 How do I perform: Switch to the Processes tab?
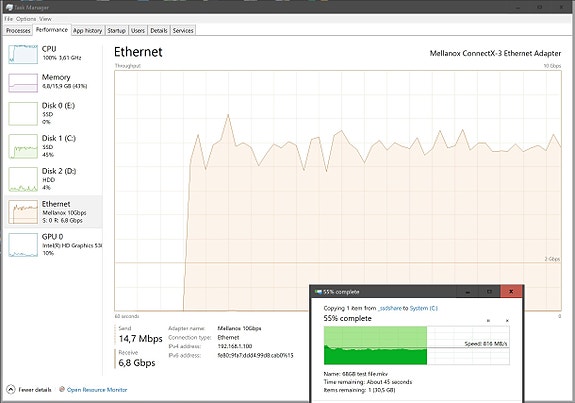click(18, 30)
